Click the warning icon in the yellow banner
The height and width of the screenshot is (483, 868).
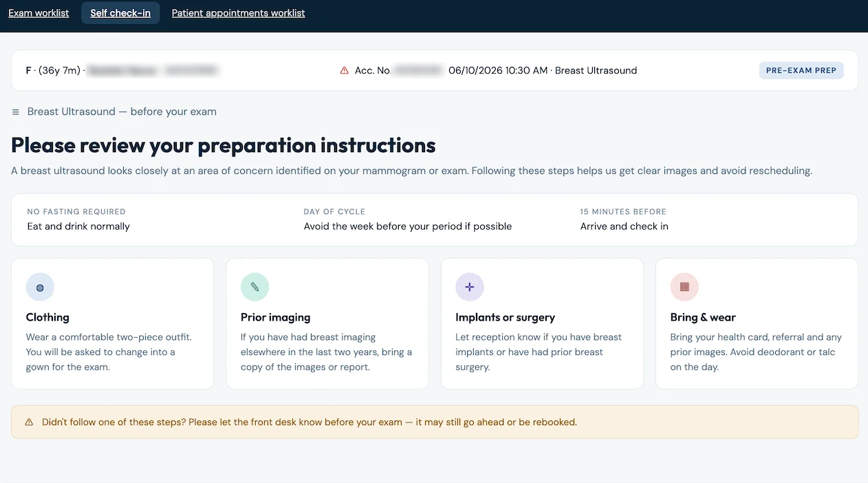(x=29, y=422)
